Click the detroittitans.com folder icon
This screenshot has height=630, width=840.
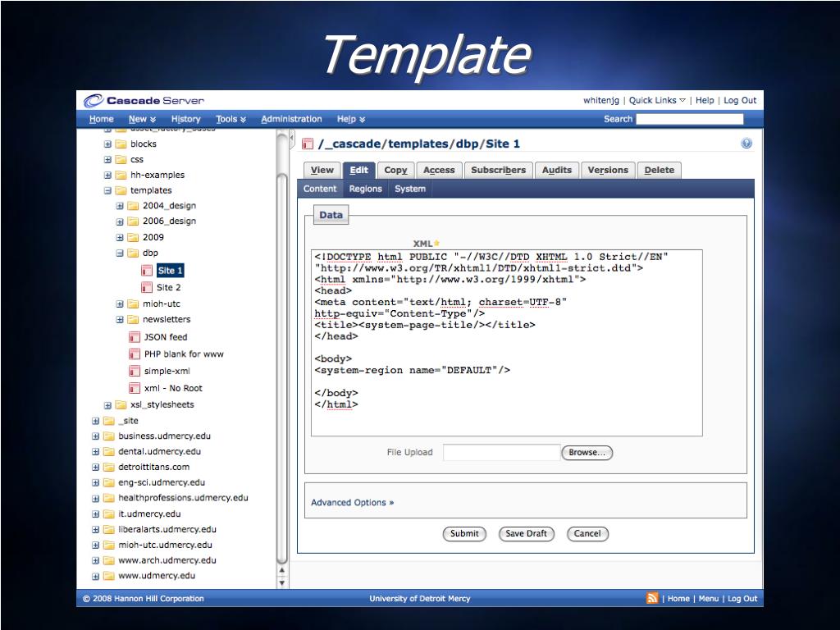[x=109, y=467]
